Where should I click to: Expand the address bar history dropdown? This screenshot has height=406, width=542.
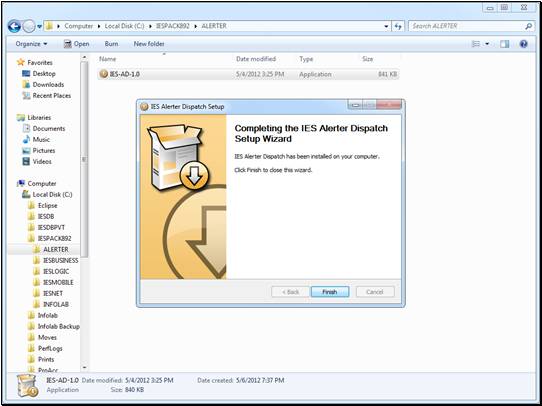[386, 26]
